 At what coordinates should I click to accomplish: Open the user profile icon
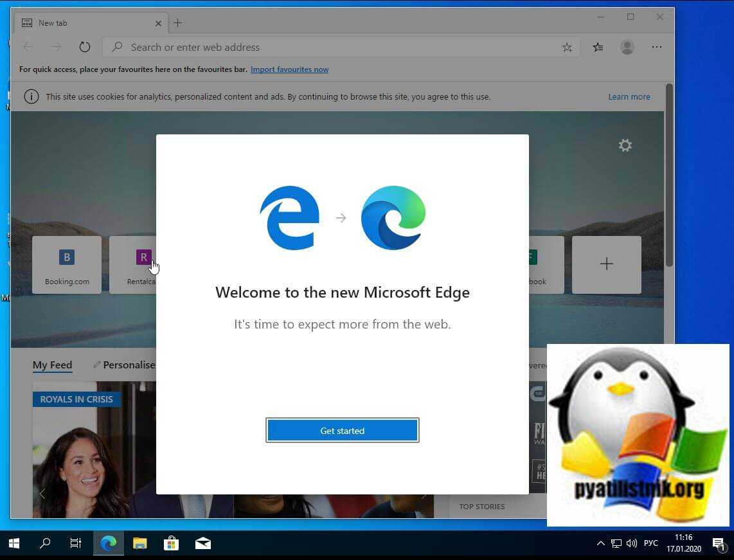click(627, 47)
